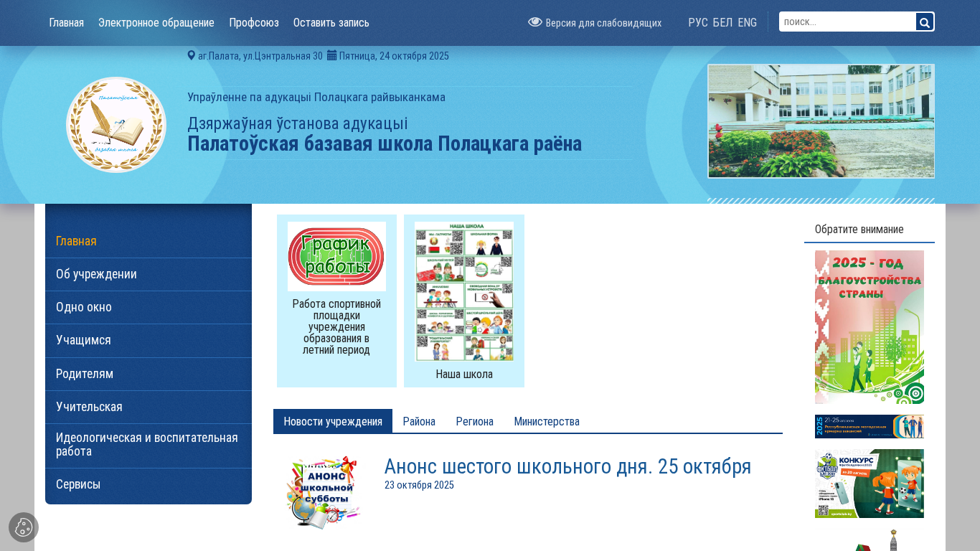
Task: Switch to the Министерства news tab
Action: coord(547,421)
